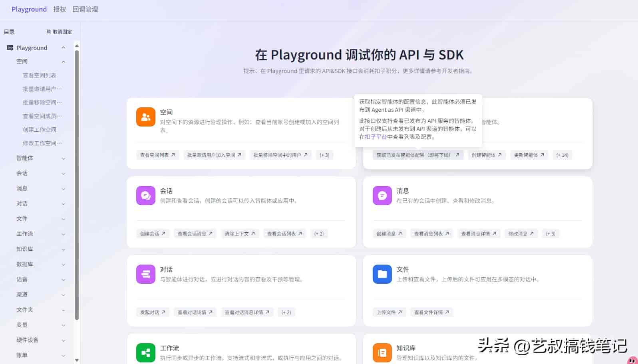Click the sidebar scrollbar up arrow
638x364 pixels.
77,45
